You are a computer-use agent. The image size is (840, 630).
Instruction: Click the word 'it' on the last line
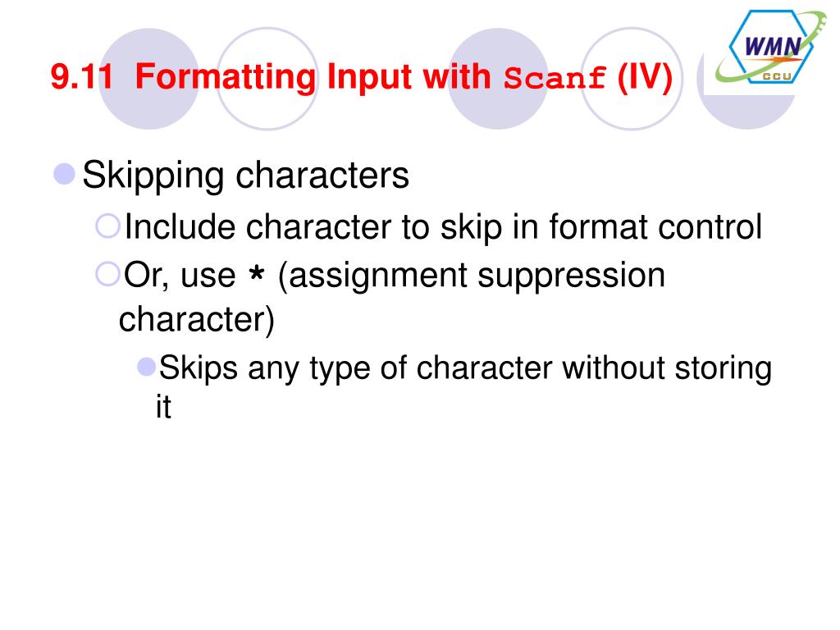tap(163, 408)
